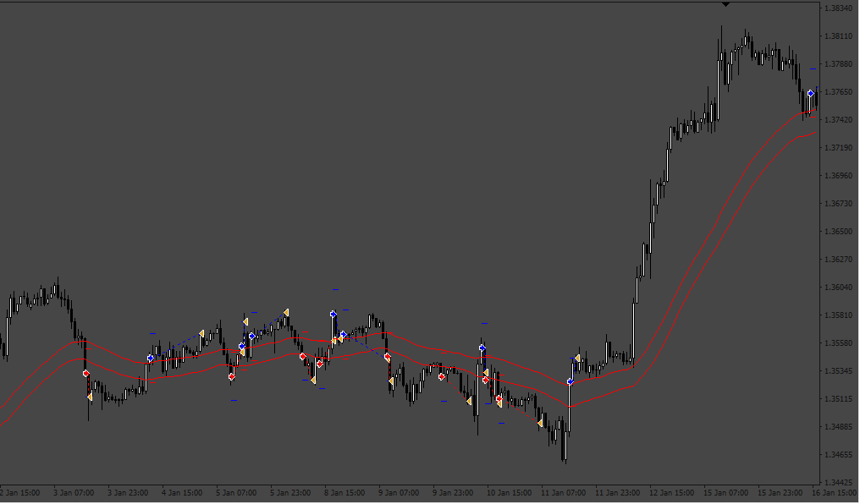Click the 1.36500 price label
Viewport: 860px width, 504px height.
point(837,232)
